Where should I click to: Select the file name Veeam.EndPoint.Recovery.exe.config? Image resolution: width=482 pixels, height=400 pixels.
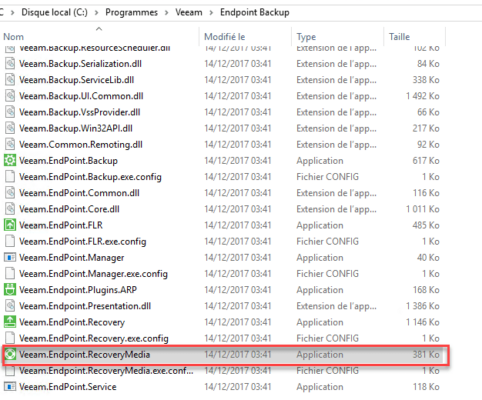click(94, 338)
